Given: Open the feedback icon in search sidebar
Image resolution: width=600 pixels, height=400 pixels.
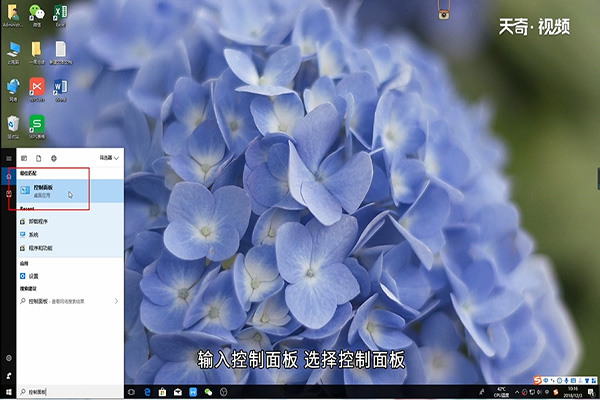Looking at the screenshot, I should coord(8,376).
